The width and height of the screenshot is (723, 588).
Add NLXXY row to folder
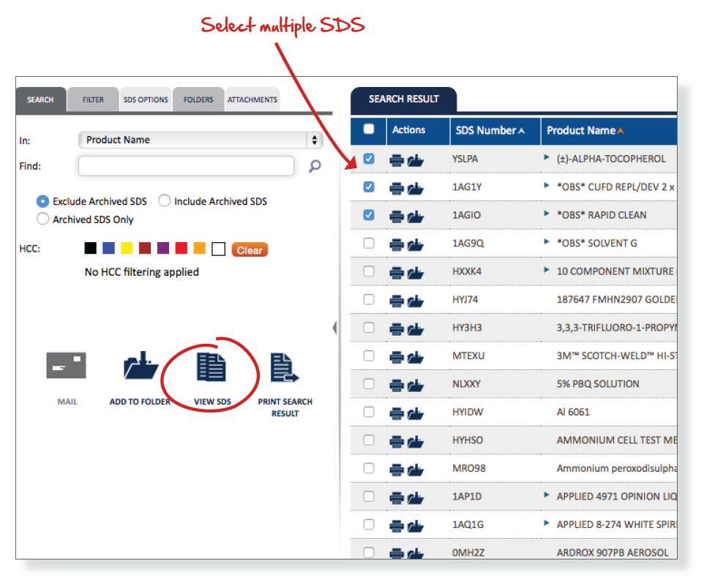(x=416, y=385)
